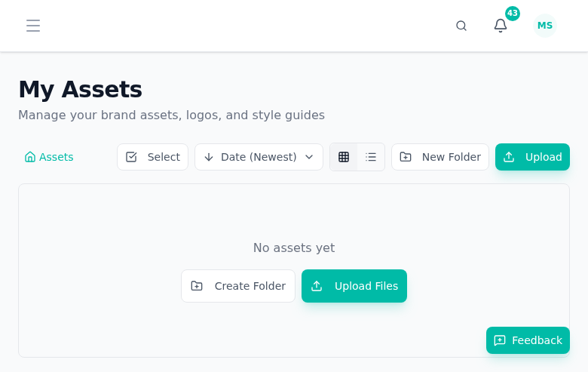Click Create Folder in empty state
Screen dimensions: 588x372
click(238, 286)
